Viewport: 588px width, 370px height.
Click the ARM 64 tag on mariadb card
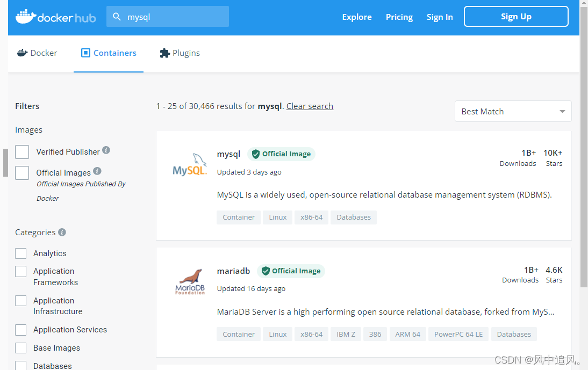pos(407,334)
